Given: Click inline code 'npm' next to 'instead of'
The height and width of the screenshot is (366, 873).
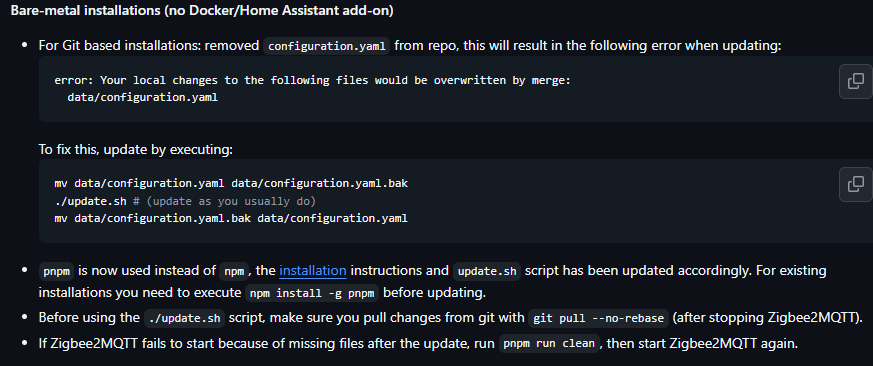Looking at the screenshot, I should [x=234, y=271].
